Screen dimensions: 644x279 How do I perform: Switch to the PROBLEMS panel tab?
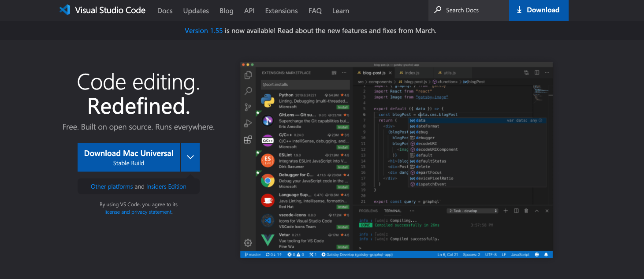point(368,211)
